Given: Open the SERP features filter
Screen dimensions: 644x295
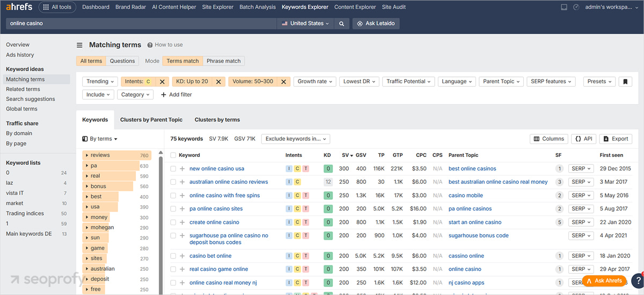Looking at the screenshot, I should [551, 82].
